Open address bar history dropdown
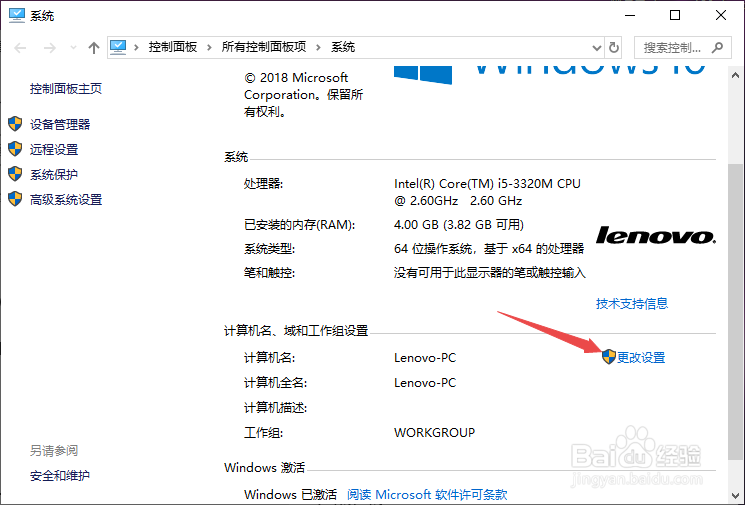The width and height of the screenshot is (745, 505). pos(597,48)
